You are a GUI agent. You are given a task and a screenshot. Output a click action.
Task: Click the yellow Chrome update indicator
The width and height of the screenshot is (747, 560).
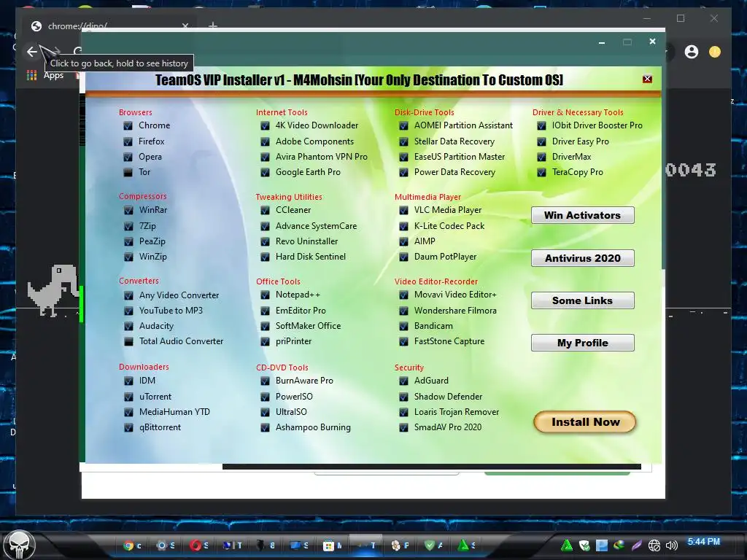[715, 52]
